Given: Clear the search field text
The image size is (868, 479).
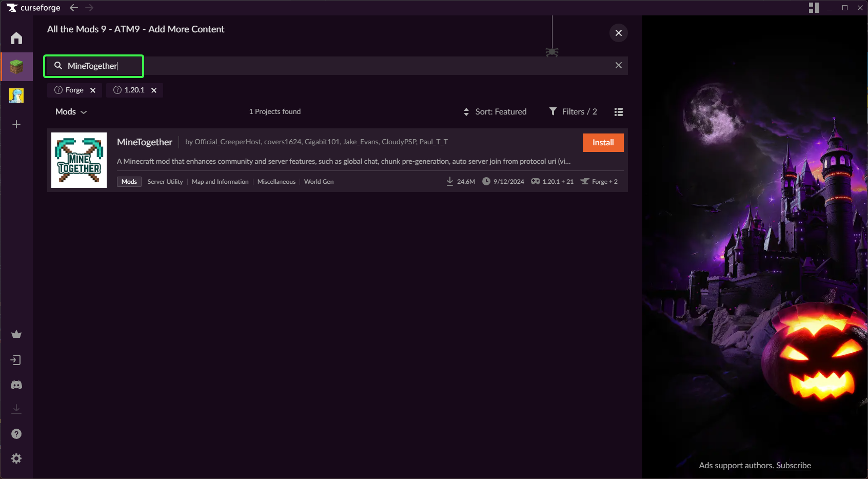Looking at the screenshot, I should [619, 65].
